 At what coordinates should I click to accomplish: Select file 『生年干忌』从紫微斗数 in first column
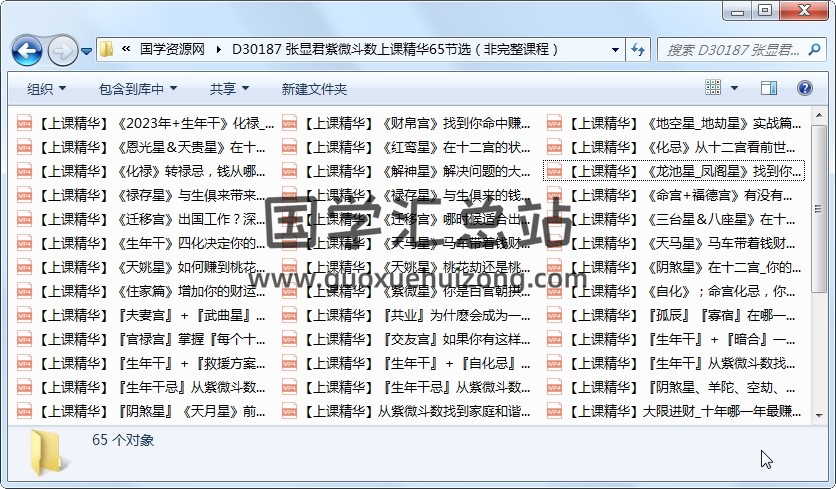tap(141, 387)
